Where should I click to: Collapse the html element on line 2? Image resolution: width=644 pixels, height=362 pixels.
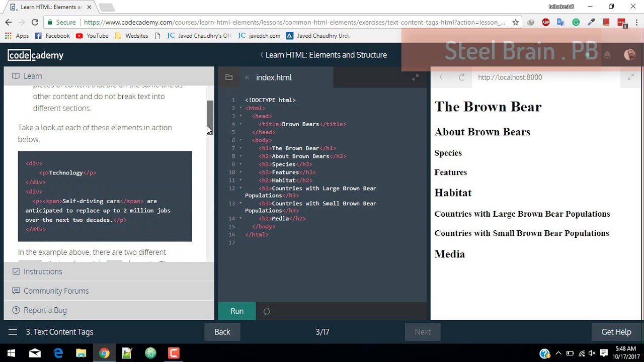pyautogui.click(x=240, y=108)
